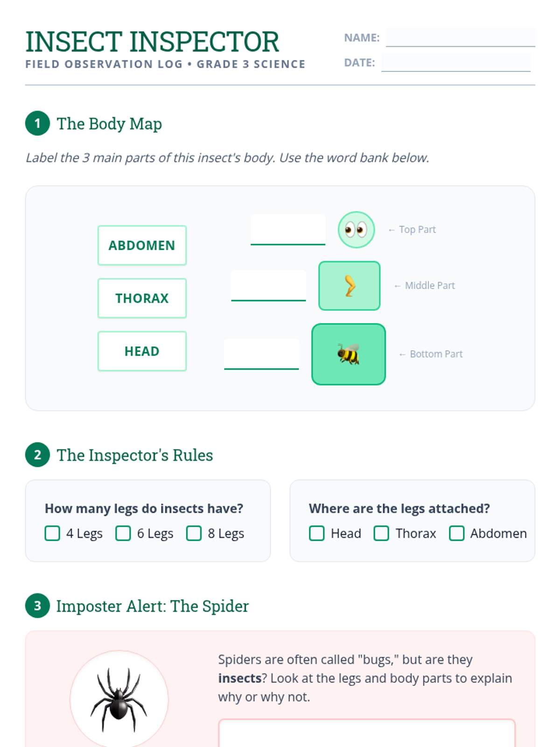Click the section 3 number badge

pyautogui.click(x=37, y=606)
